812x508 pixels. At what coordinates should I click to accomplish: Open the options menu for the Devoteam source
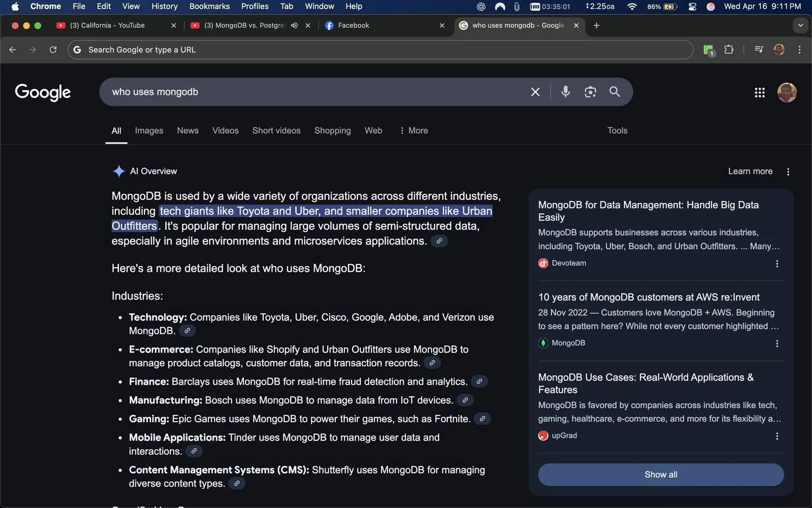click(x=777, y=264)
